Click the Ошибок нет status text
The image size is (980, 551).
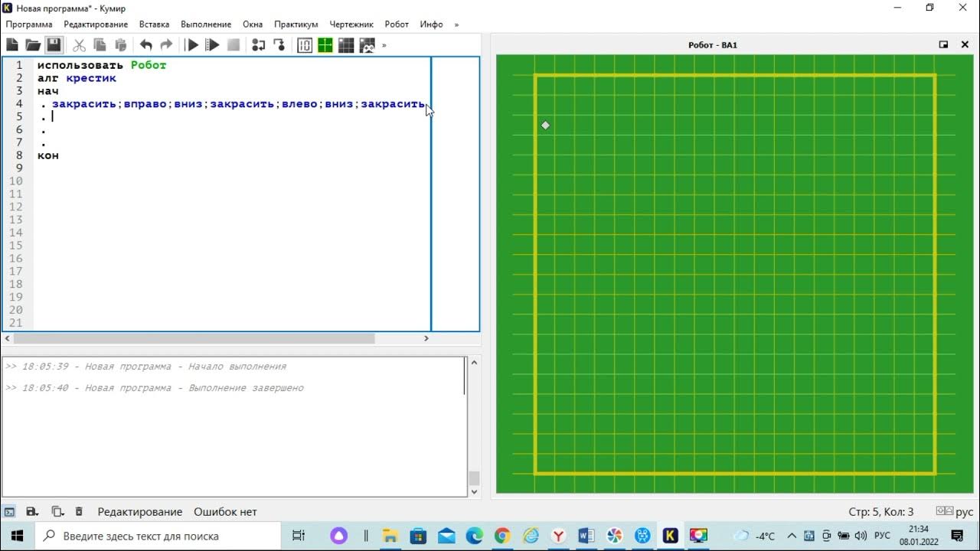pos(225,512)
